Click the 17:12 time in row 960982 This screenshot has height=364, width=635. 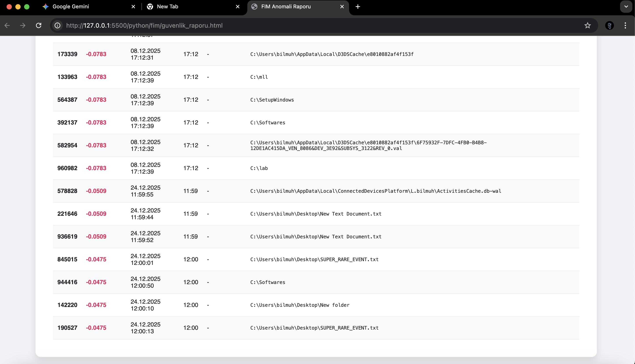tap(191, 168)
